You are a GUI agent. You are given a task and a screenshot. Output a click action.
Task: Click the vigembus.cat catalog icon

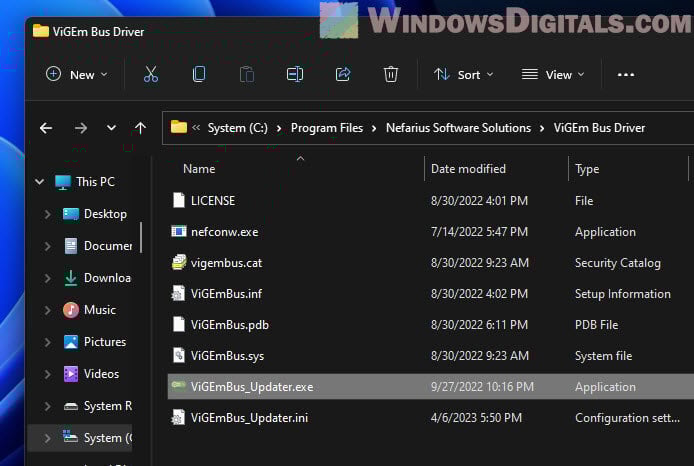[179, 262]
